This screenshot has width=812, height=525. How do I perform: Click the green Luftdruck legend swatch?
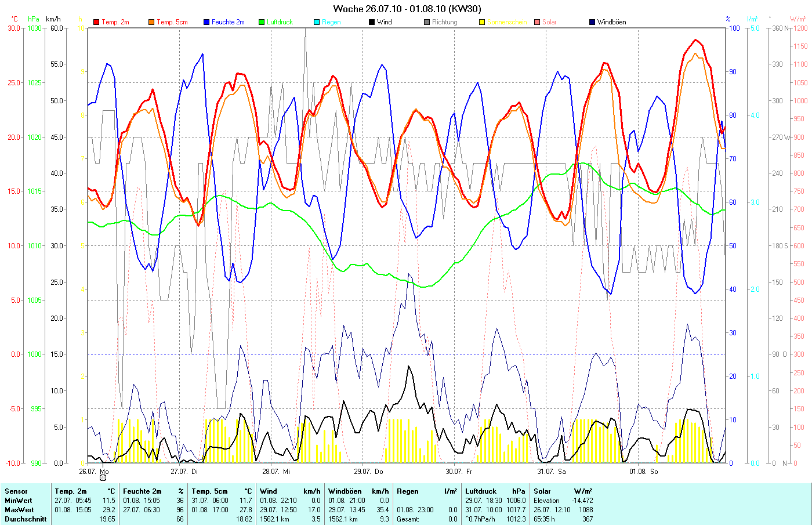(x=262, y=22)
